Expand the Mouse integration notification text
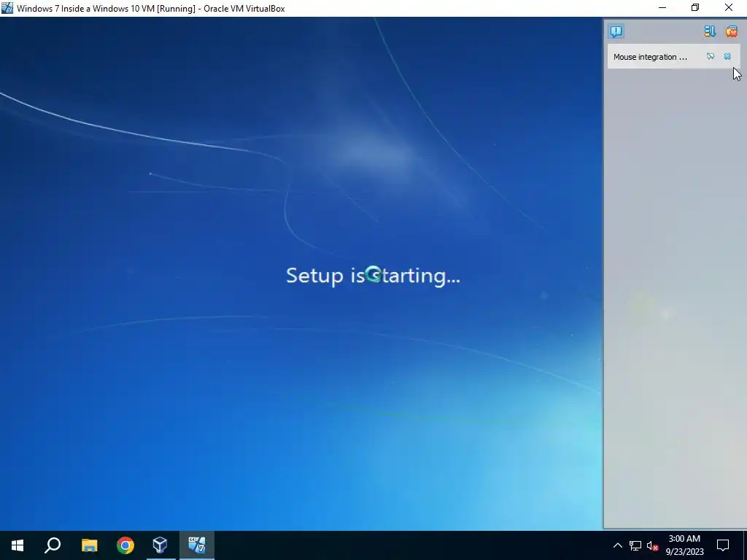747x560 pixels. (x=650, y=57)
